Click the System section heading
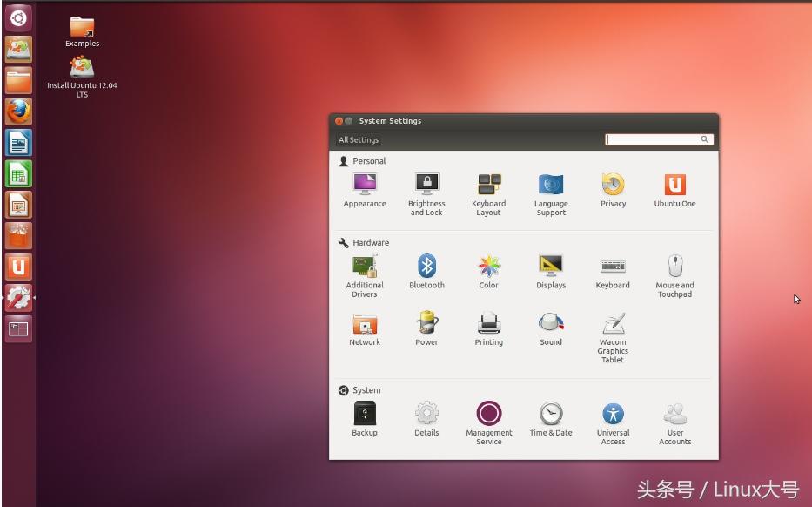812x507 pixels. point(366,390)
